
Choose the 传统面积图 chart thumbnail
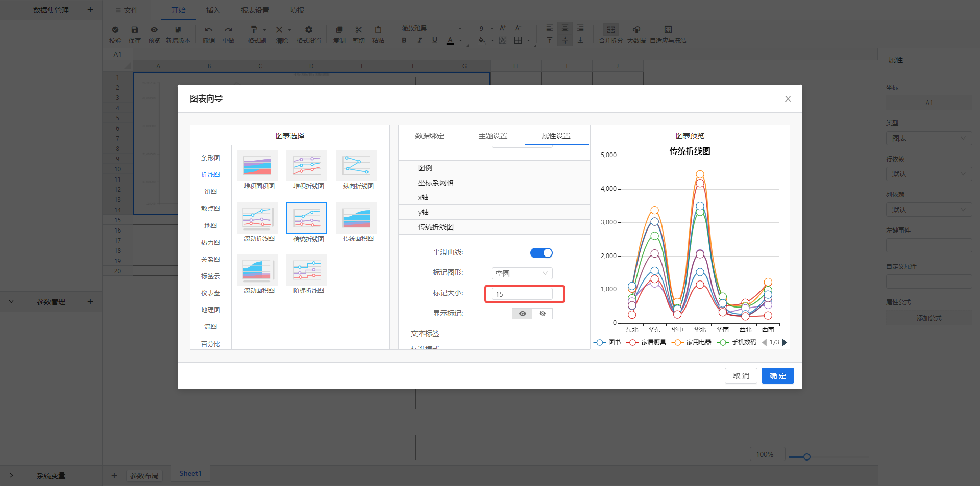click(356, 218)
